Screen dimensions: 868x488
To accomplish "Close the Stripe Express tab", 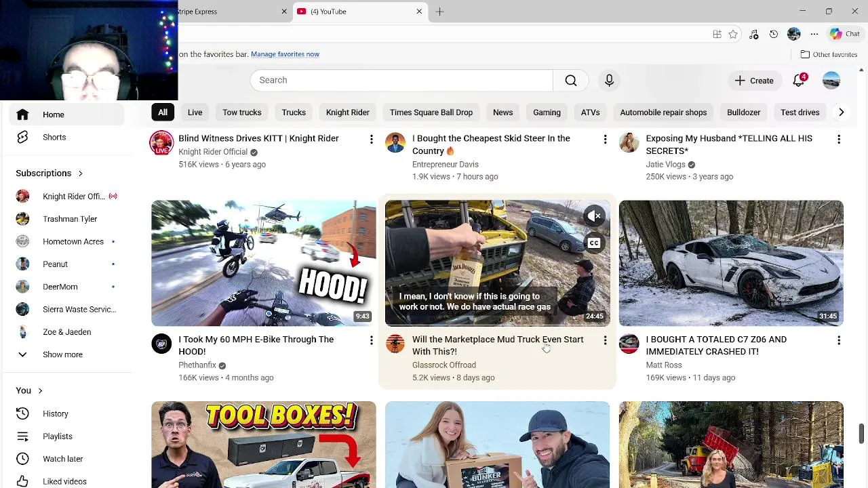I will pyautogui.click(x=284, y=12).
